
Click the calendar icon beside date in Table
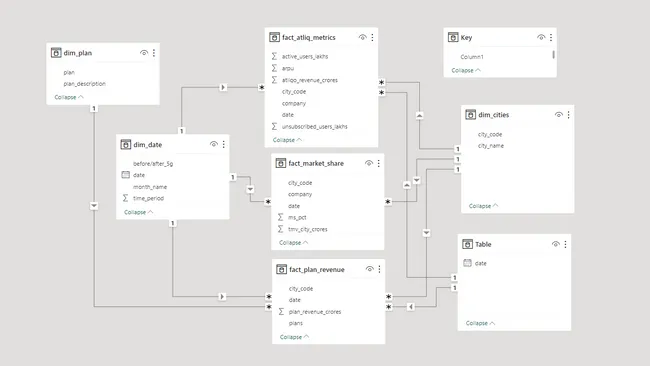click(467, 263)
